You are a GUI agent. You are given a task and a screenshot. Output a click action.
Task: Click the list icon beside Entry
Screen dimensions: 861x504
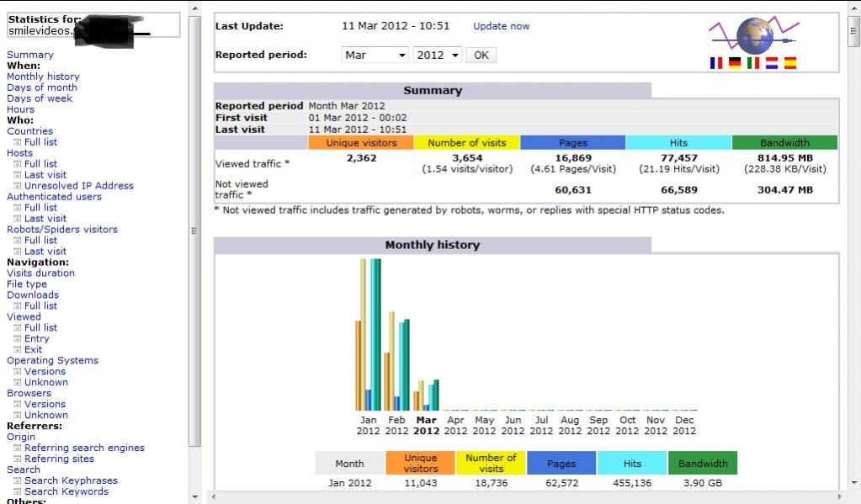pos(17,339)
